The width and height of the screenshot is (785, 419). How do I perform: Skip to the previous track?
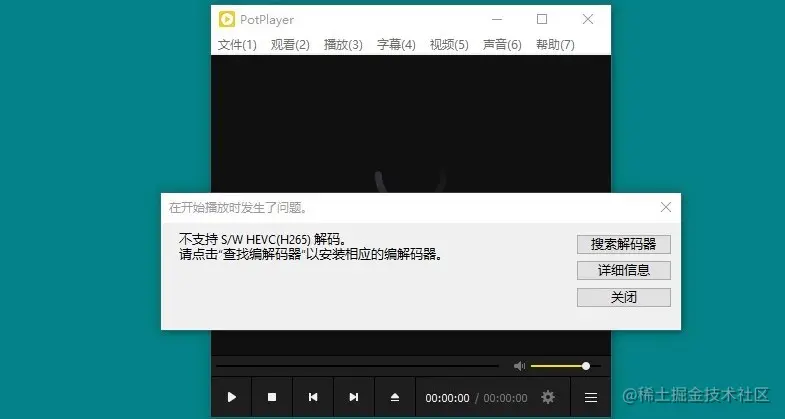pyautogui.click(x=313, y=397)
